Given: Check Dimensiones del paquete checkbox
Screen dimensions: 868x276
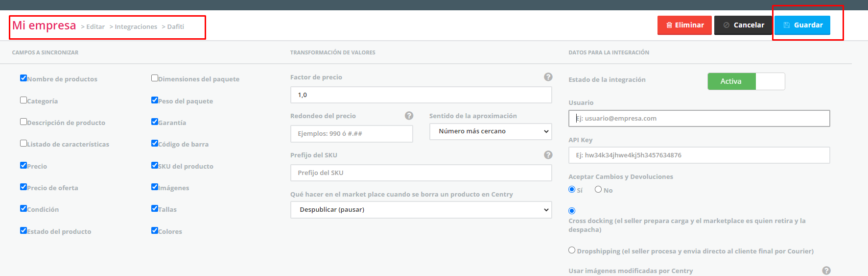Looking at the screenshot, I should (155, 78).
